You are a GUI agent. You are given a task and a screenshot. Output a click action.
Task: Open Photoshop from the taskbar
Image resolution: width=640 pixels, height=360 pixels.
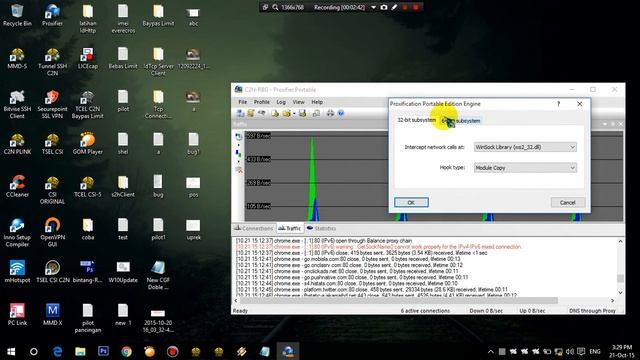(x=103, y=351)
